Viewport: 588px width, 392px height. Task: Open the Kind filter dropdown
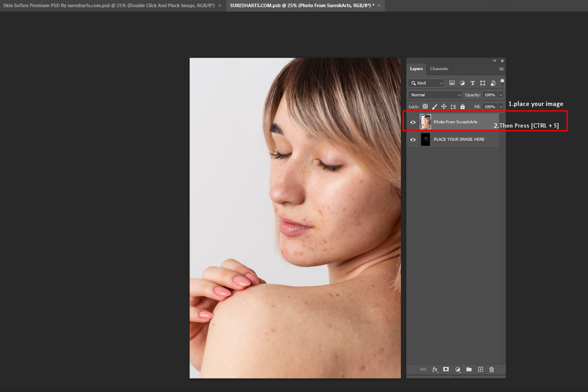(x=427, y=83)
